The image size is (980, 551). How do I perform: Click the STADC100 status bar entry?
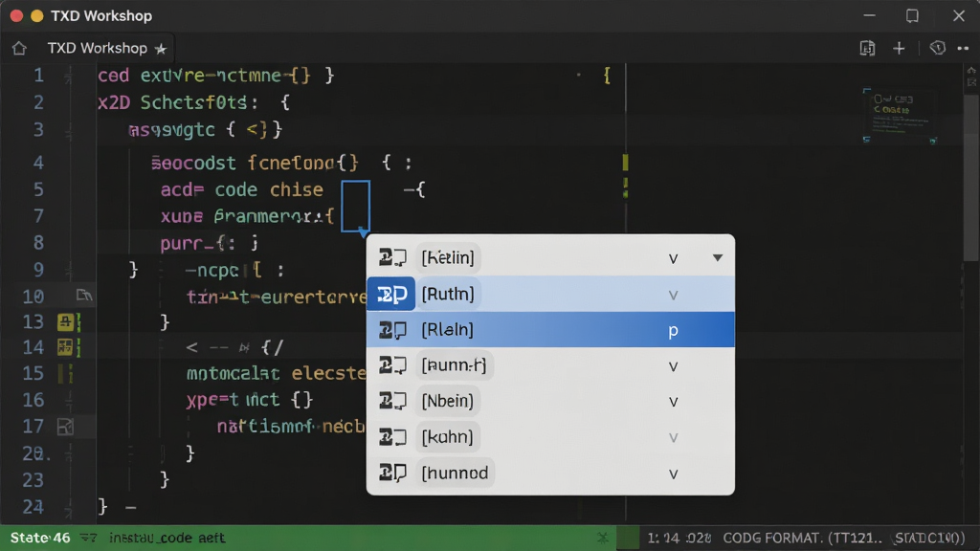tap(930, 538)
